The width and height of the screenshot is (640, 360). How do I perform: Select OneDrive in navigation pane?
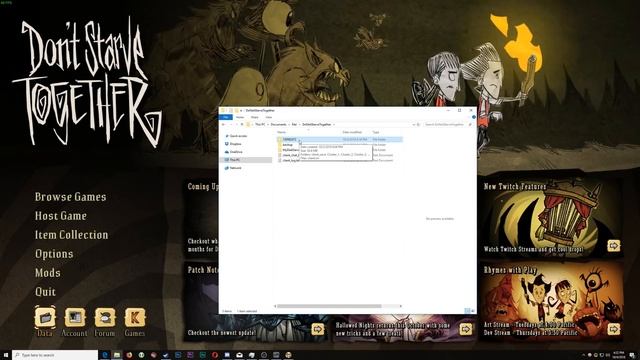point(236,152)
